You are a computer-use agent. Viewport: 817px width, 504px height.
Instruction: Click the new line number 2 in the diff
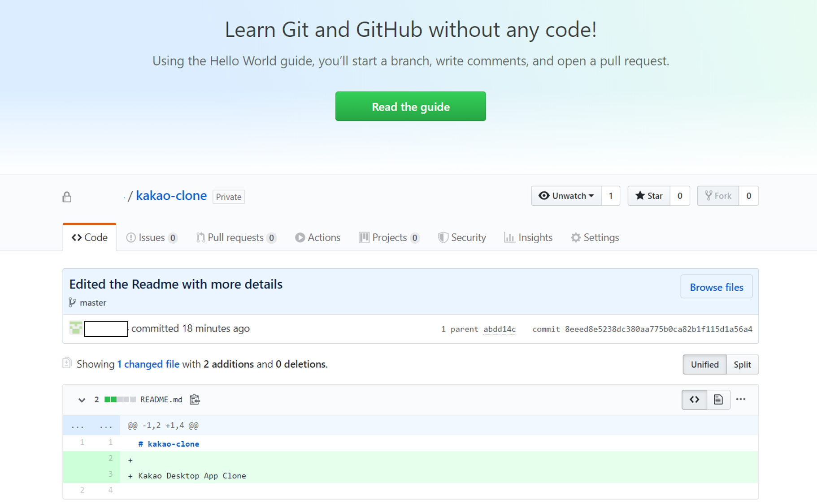(110, 458)
